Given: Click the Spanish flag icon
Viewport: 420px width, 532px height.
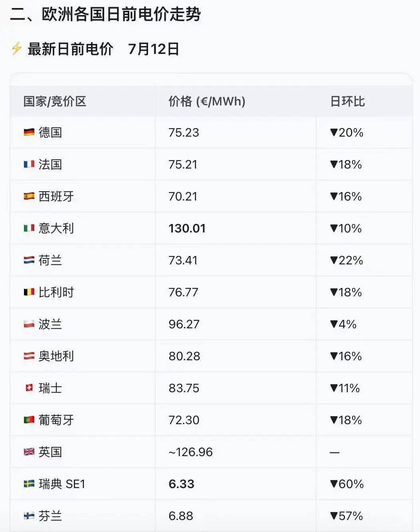Looking at the screenshot, I should (x=29, y=196).
